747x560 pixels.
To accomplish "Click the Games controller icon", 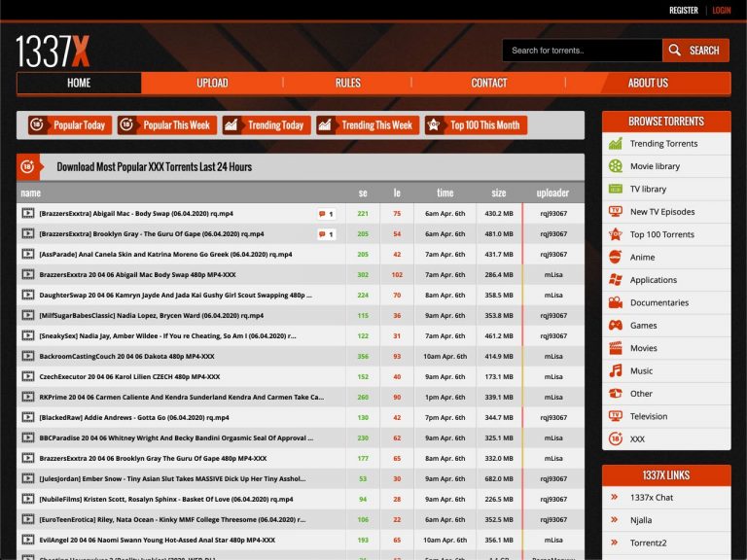I will [x=615, y=326].
